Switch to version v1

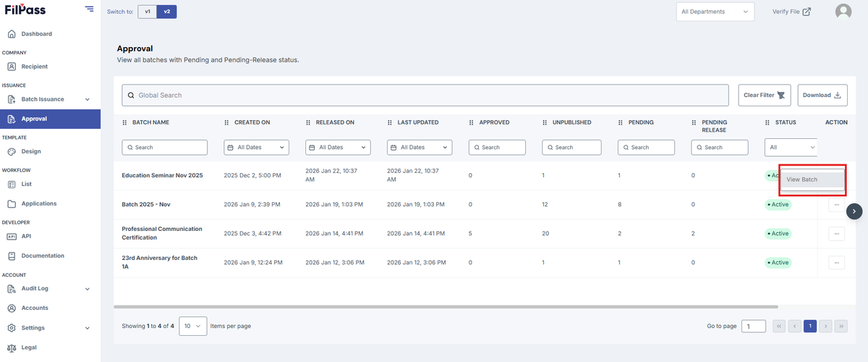pos(148,12)
